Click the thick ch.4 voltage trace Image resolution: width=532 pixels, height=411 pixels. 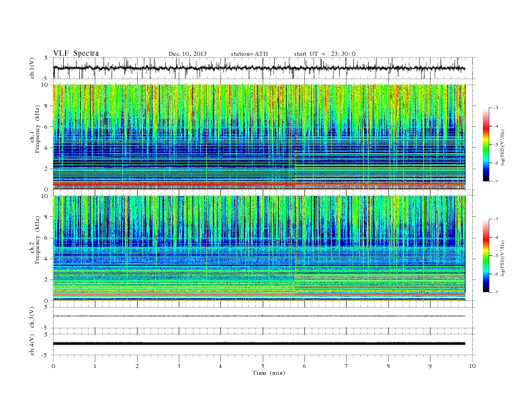pyautogui.click(x=259, y=344)
